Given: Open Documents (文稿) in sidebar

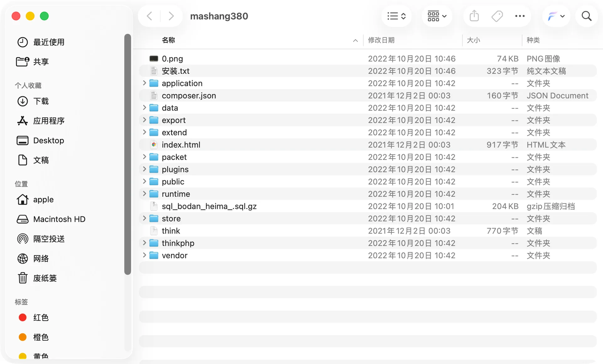Looking at the screenshot, I should click(x=33, y=160).
